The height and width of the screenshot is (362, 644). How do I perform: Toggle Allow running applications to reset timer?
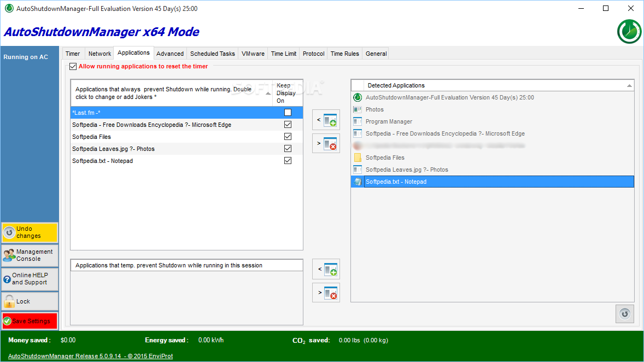[x=73, y=66]
